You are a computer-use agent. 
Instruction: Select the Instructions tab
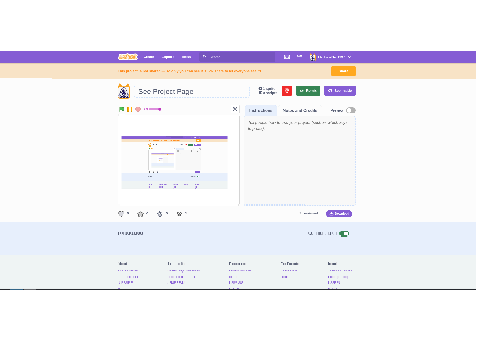click(x=261, y=110)
